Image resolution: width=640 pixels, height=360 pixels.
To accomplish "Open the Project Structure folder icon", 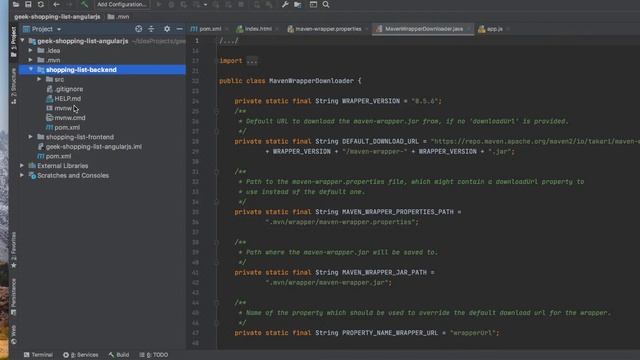I will point(298,4).
